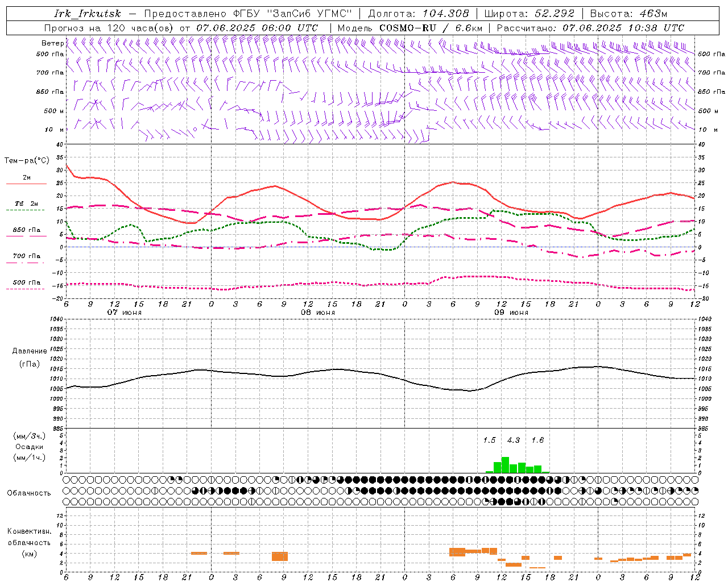Click the "Рассчитано: 07.06.2025 10:38 UTC" text

(590, 28)
